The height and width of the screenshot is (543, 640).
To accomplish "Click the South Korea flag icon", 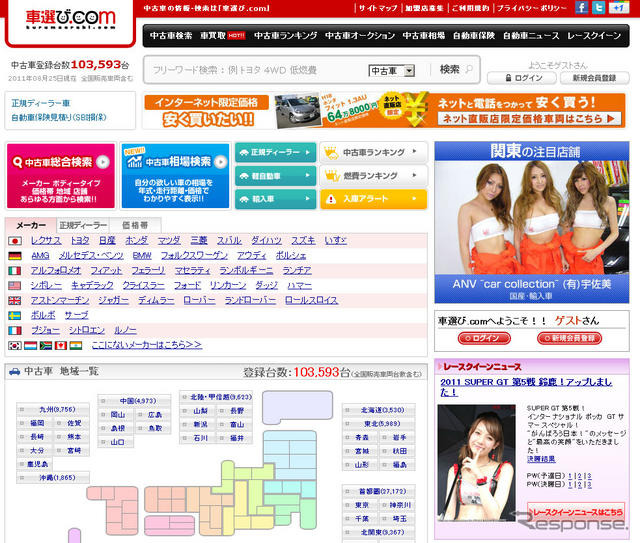I will [x=15, y=345].
